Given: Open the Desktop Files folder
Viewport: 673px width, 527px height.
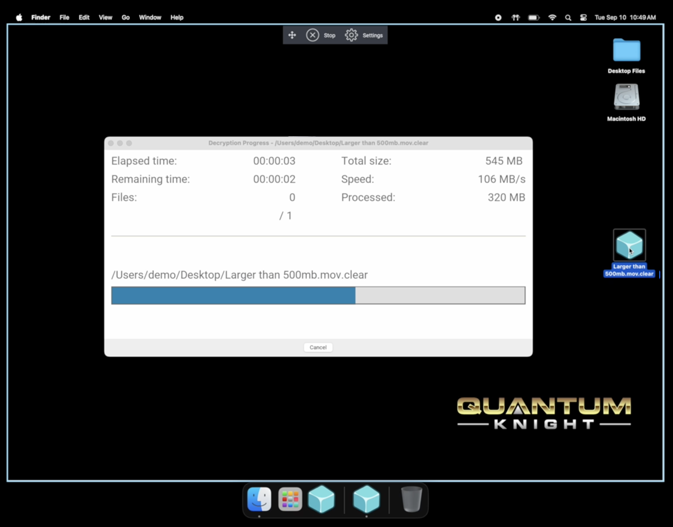Looking at the screenshot, I should click(626, 55).
